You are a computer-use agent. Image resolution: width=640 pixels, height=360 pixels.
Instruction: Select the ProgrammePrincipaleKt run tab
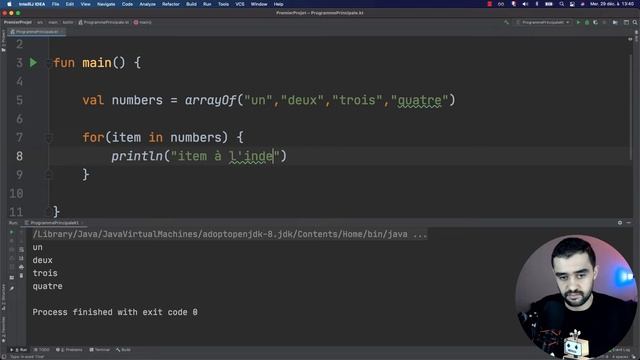tap(53, 223)
